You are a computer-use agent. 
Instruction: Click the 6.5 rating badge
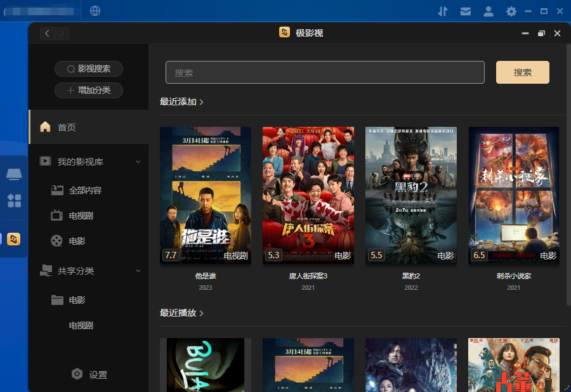point(479,255)
